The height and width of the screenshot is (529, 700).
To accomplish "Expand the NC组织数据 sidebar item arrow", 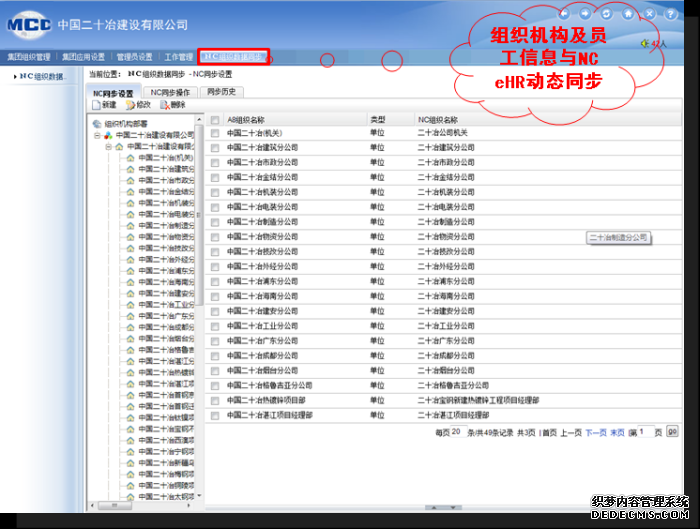I will 15,77.
